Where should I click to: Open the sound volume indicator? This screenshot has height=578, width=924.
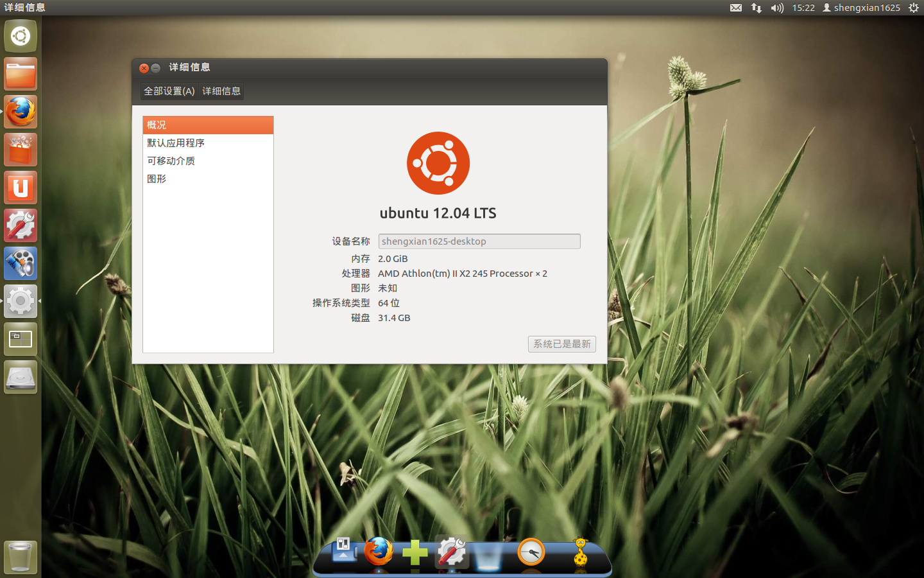pyautogui.click(x=777, y=8)
